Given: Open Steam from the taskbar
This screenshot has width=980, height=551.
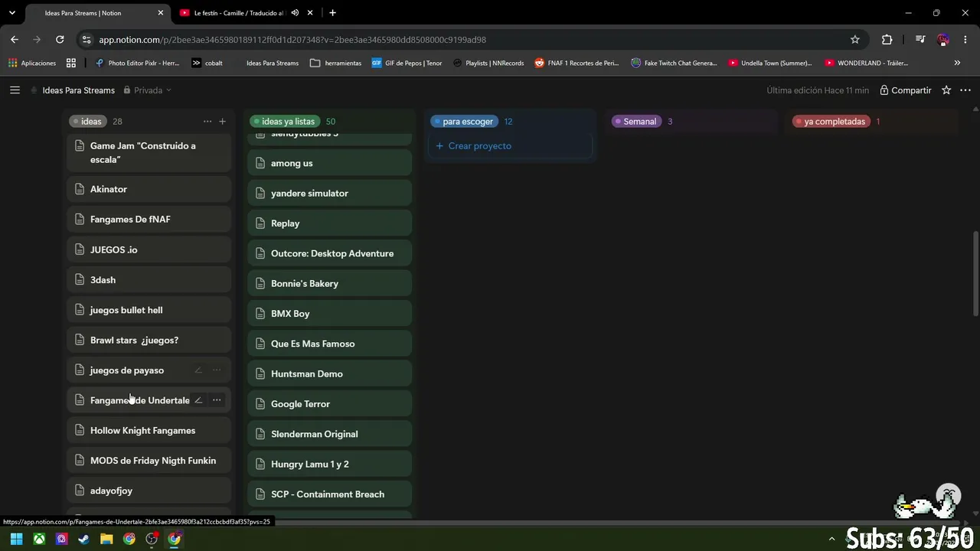Looking at the screenshot, I should pos(84,539).
